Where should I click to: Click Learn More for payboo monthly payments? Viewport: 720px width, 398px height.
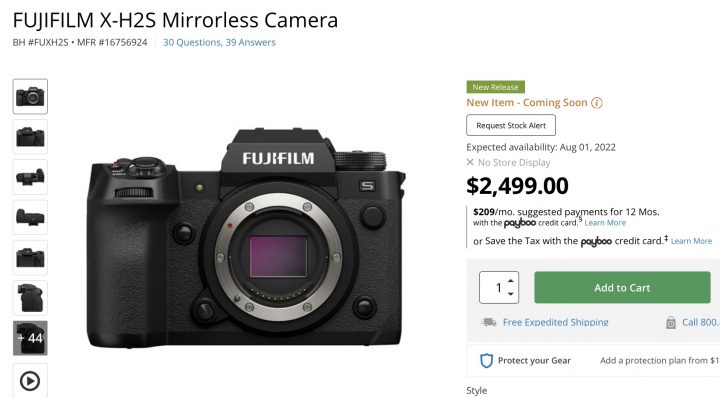pos(605,223)
